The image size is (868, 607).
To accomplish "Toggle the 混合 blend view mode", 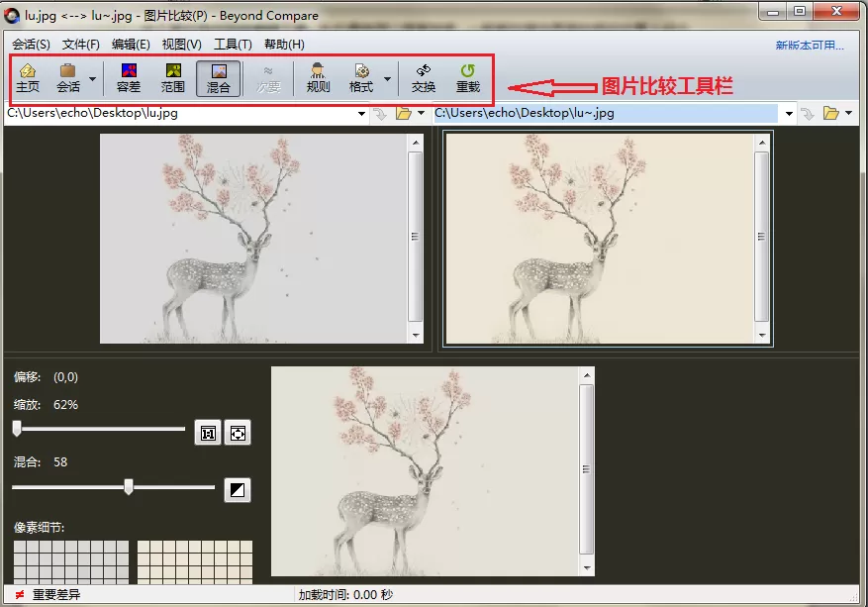I will pyautogui.click(x=218, y=78).
